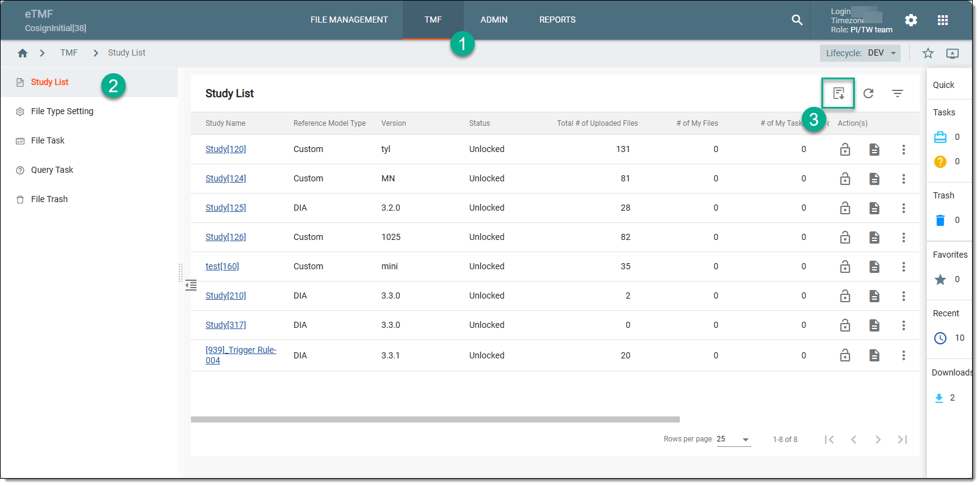This screenshot has height=486, width=980.
Task: Open more actions menu for Study[120]
Action: click(904, 150)
